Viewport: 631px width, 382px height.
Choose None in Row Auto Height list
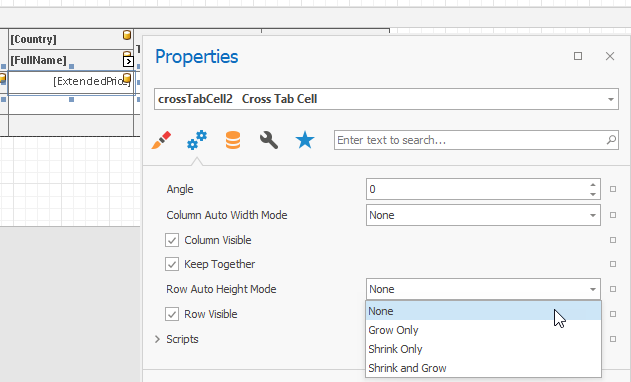pyautogui.click(x=483, y=311)
